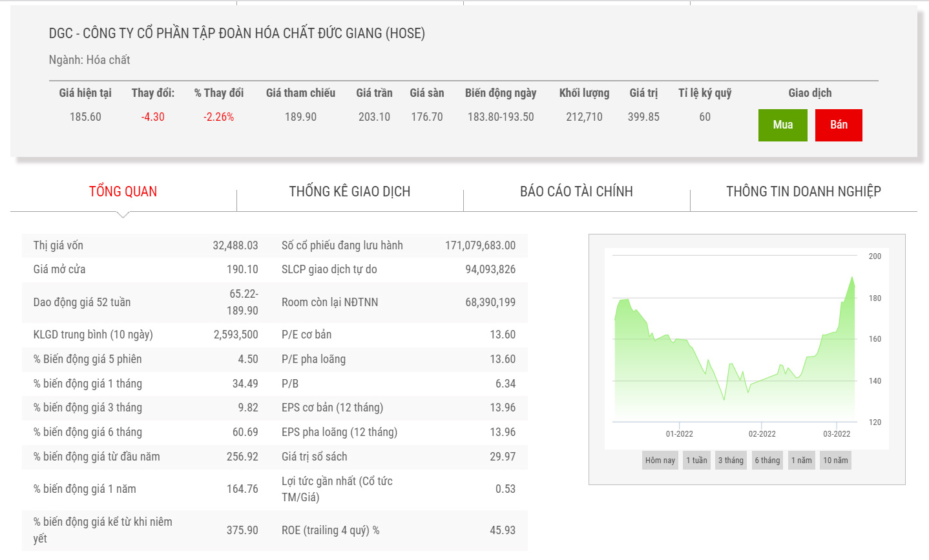Click the green Mua buy button

pos(782,125)
